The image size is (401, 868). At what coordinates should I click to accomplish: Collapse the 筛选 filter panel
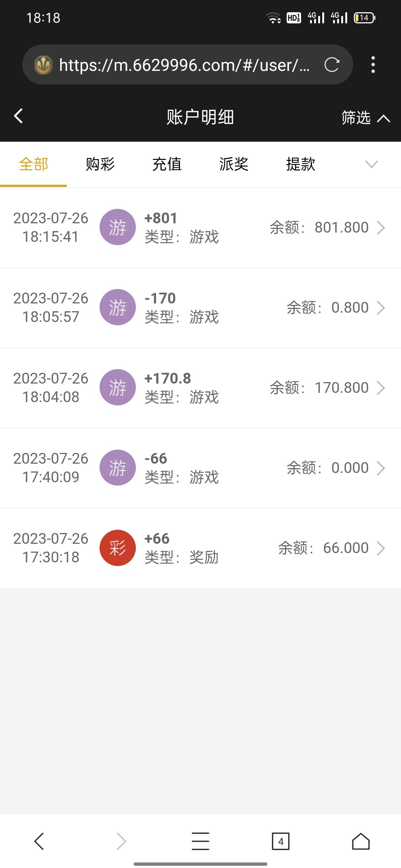tap(365, 118)
